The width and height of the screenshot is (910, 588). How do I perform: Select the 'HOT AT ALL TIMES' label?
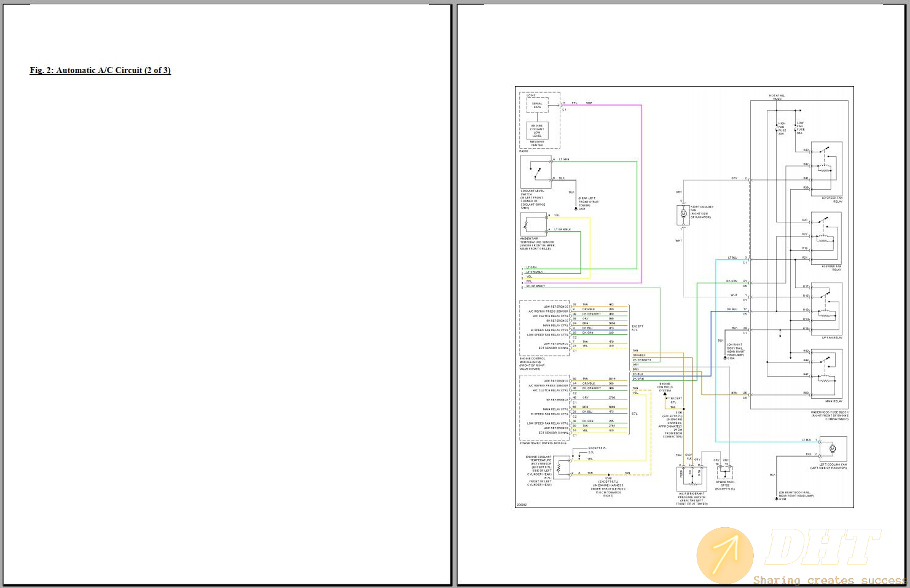click(x=777, y=97)
